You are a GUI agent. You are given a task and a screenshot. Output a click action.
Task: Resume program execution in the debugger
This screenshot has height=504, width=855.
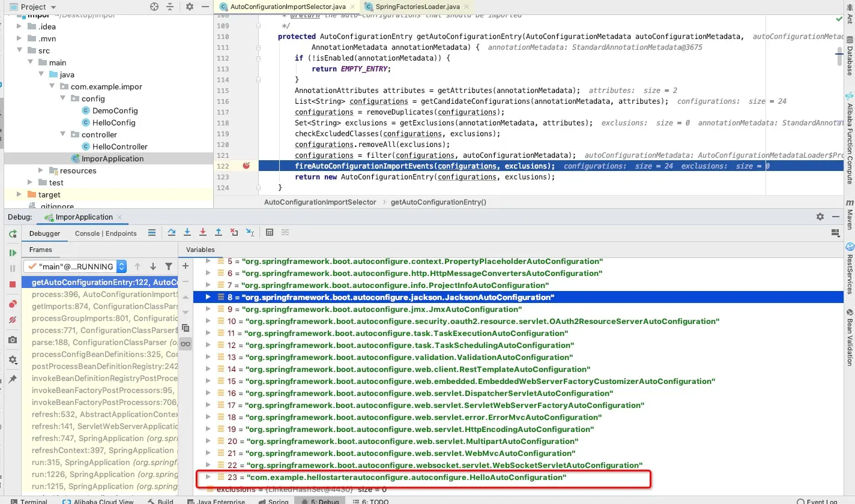pyautogui.click(x=13, y=253)
